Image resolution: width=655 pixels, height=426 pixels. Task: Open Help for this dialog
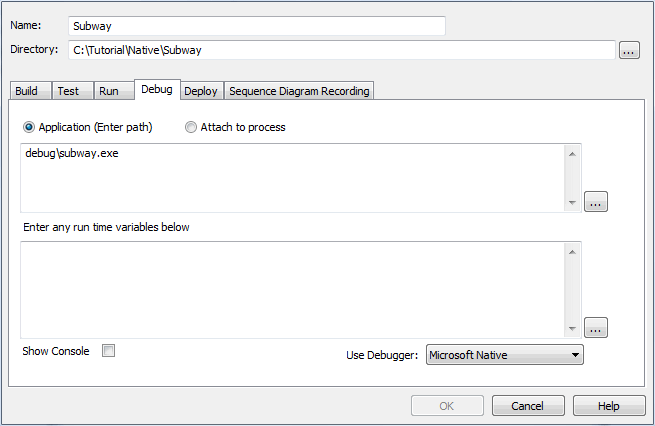click(x=609, y=406)
